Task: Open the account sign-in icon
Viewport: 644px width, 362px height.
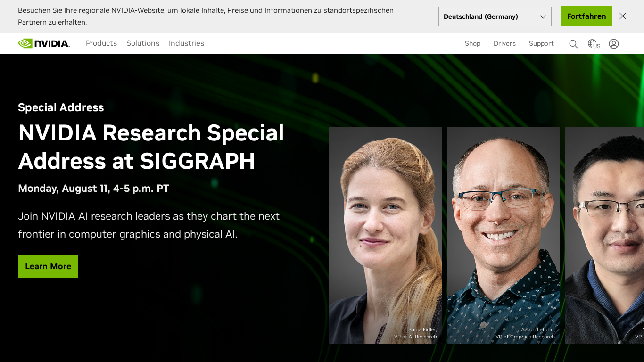Action: 614,43
